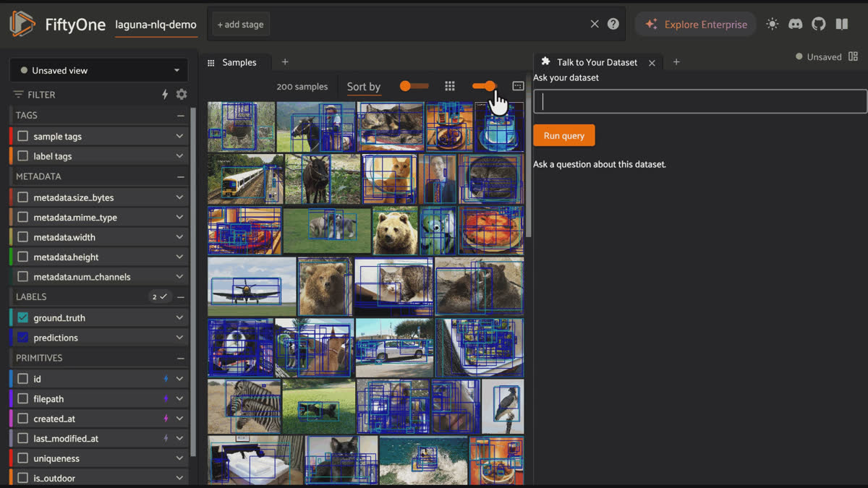Open the Discord icon link
The height and width of the screenshot is (488, 868).
point(795,24)
